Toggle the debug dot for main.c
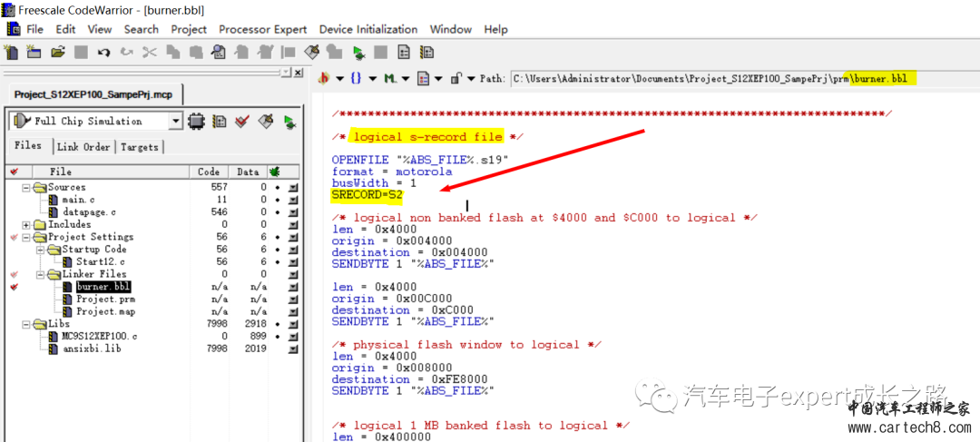The height and width of the screenshot is (442, 980). pyautogui.click(x=277, y=200)
